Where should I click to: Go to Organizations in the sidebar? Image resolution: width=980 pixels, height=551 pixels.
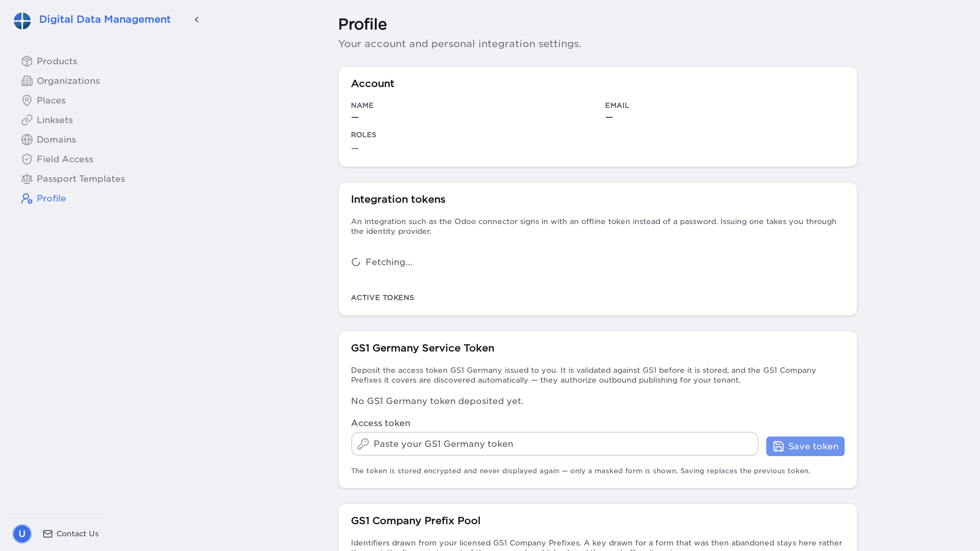pos(68,81)
